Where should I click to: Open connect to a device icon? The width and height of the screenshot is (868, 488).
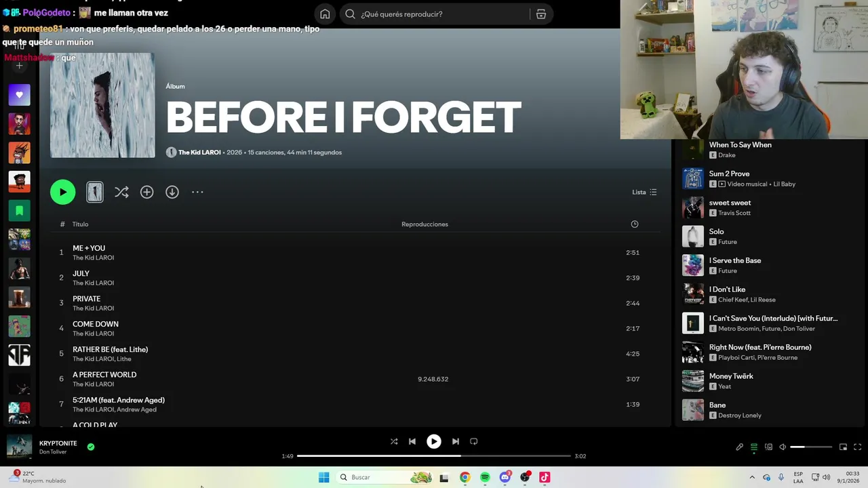768,447
